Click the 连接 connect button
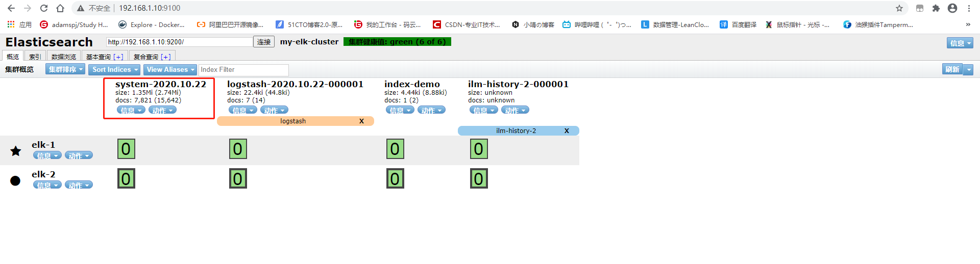The width and height of the screenshot is (980, 264). tap(264, 42)
